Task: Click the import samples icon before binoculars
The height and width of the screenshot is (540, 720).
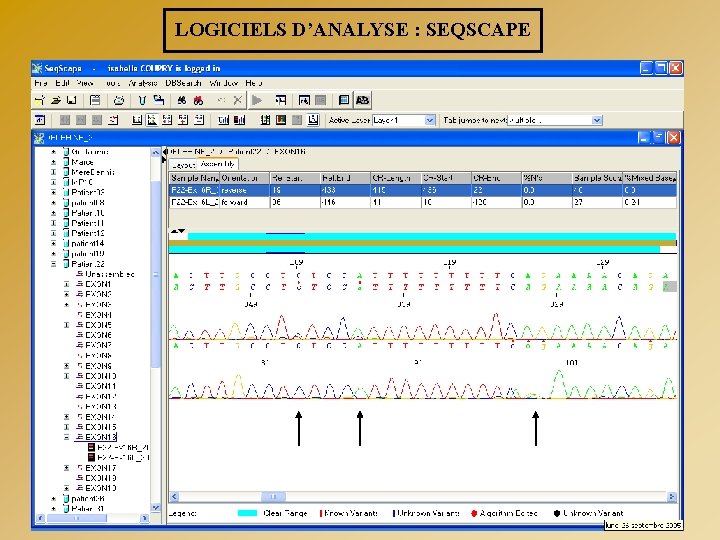Action: [159, 100]
